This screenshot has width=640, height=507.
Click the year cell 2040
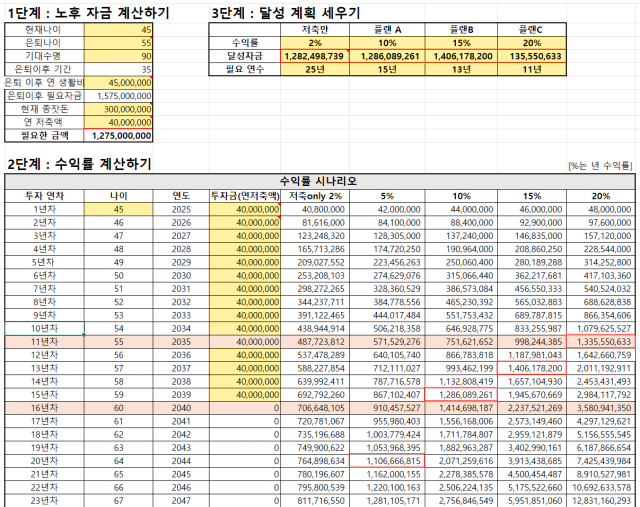(x=181, y=408)
